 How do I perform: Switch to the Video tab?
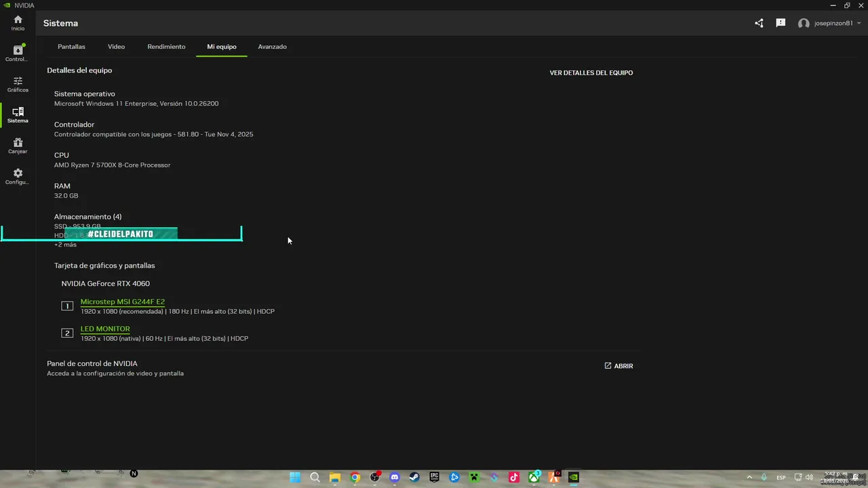pos(116,47)
